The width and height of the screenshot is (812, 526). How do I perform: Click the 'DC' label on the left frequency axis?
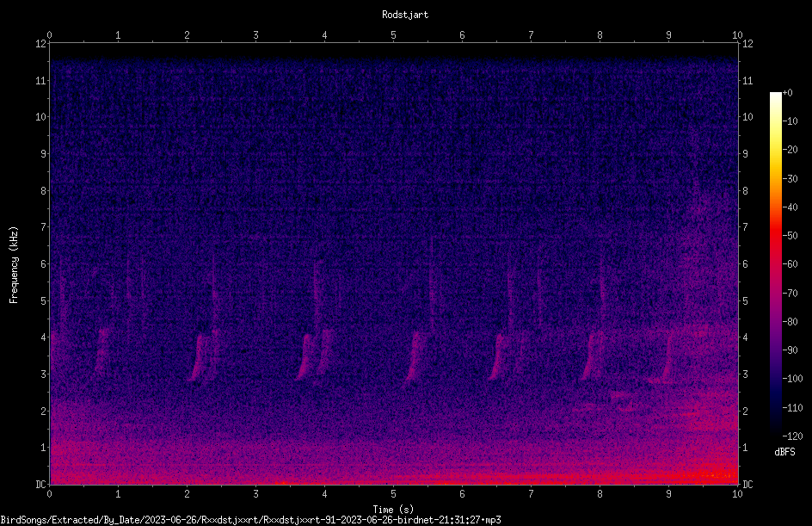40,485
